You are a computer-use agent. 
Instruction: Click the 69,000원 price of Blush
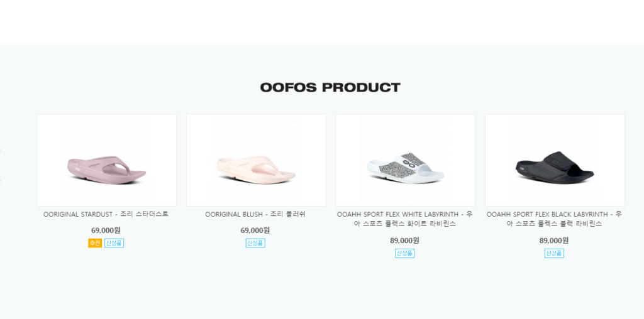click(x=255, y=230)
